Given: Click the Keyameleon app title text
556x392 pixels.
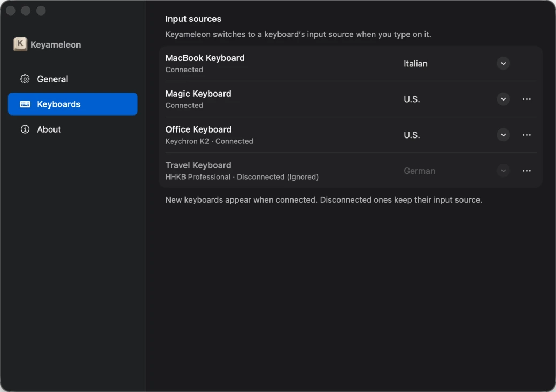Looking at the screenshot, I should (x=56, y=45).
